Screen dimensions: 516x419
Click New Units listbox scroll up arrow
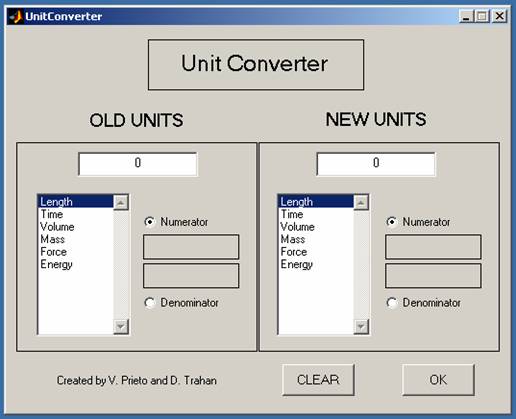tap(361, 202)
